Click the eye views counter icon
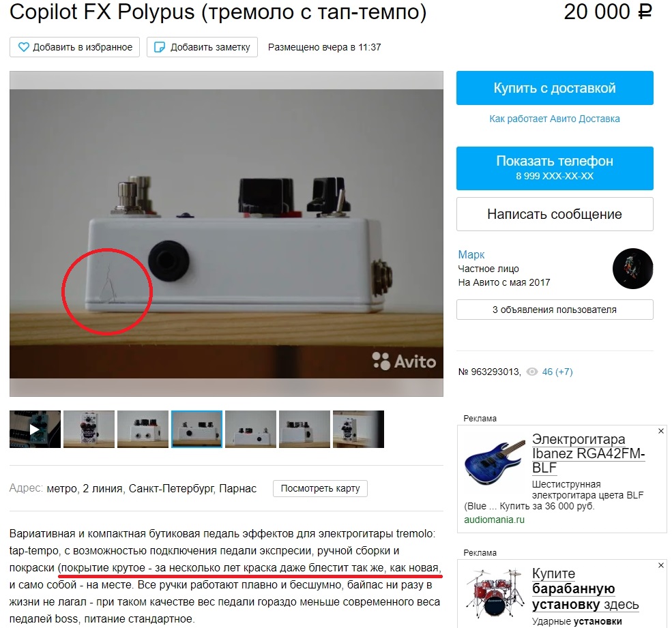 [x=532, y=372]
